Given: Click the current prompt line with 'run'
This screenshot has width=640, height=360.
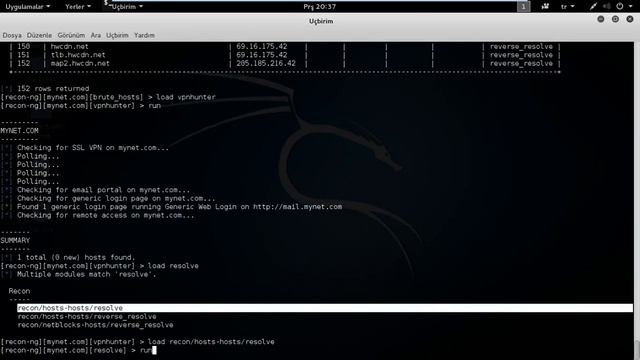Looking at the screenshot, I should (x=78, y=350).
